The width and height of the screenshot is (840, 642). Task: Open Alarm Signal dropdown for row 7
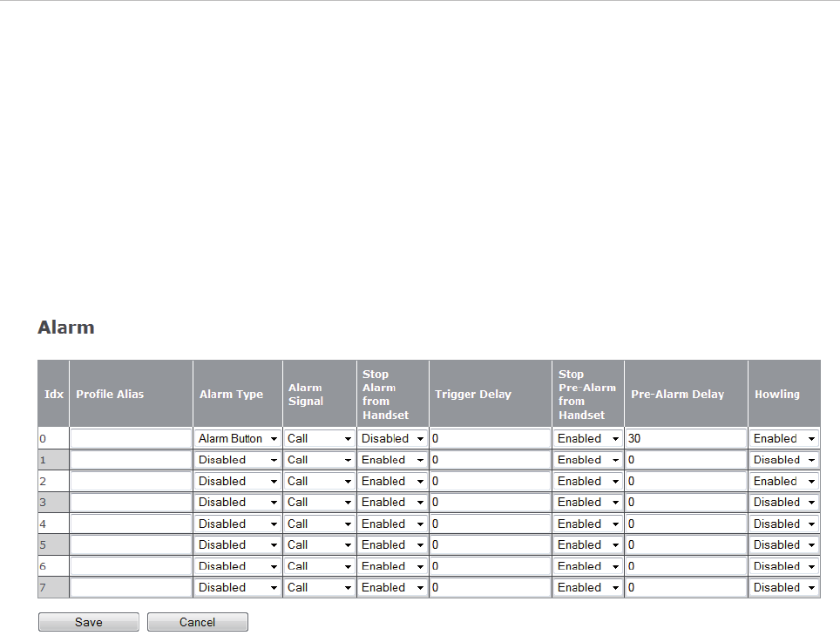(x=319, y=587)
